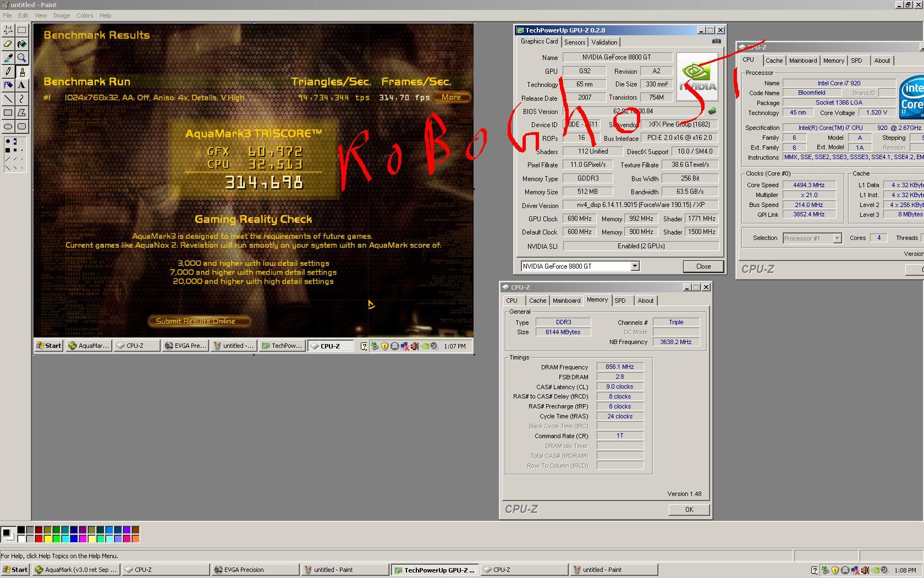This screenshot has height=578, width=924.
Task: Switch to the Pencil tool
Action: tap(8, 72)
